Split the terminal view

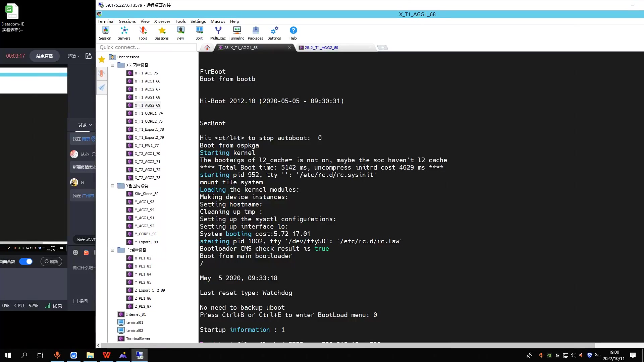199,33
